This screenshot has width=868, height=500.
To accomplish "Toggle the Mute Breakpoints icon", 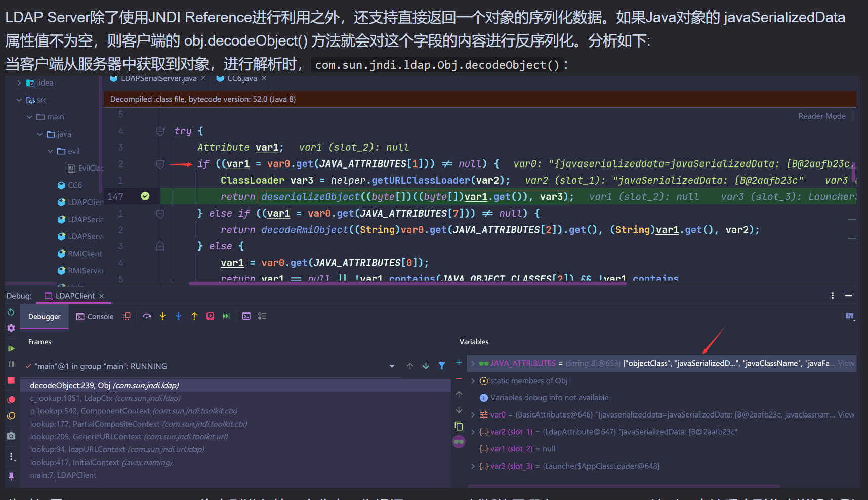I will pos(11,416).
